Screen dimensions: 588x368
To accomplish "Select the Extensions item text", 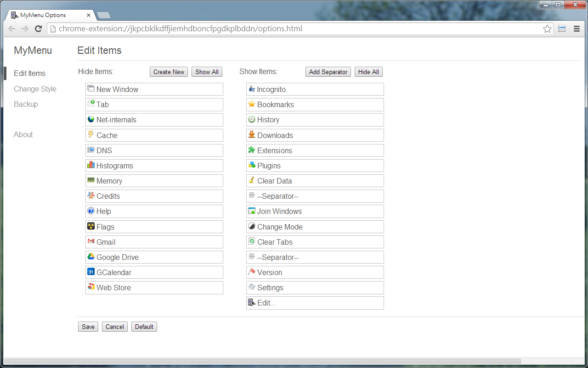I will (x=275, y=150).
